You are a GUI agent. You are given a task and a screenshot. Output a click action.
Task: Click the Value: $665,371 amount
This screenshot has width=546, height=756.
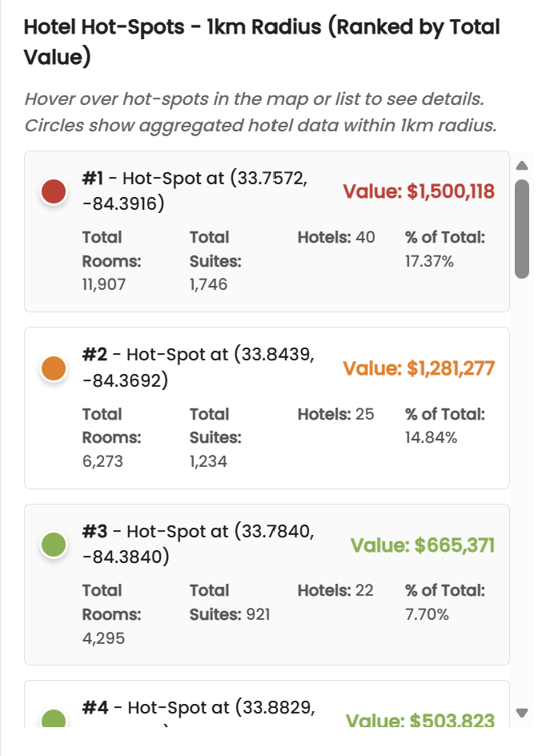pyautogui.click(x=423, y=545)
